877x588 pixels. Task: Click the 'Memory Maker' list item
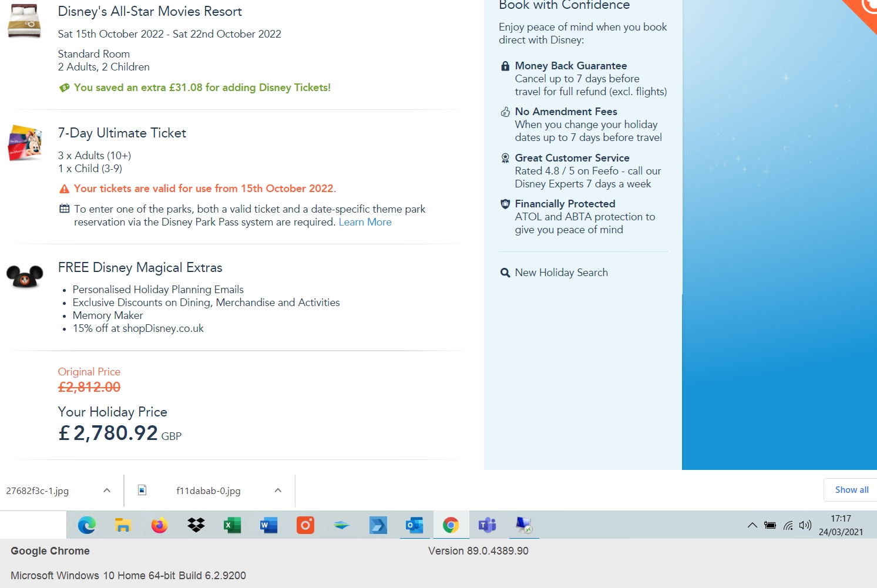(x=108, y=315)
